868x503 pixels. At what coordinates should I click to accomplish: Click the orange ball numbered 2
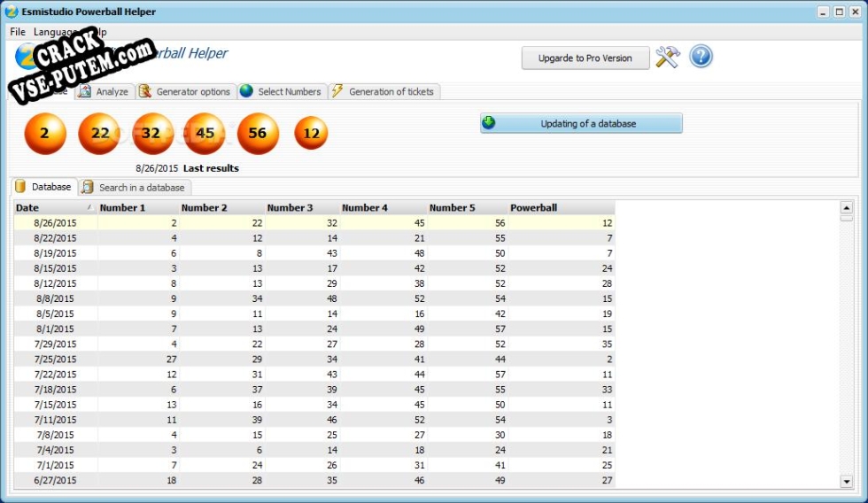(x=45, y=134)
